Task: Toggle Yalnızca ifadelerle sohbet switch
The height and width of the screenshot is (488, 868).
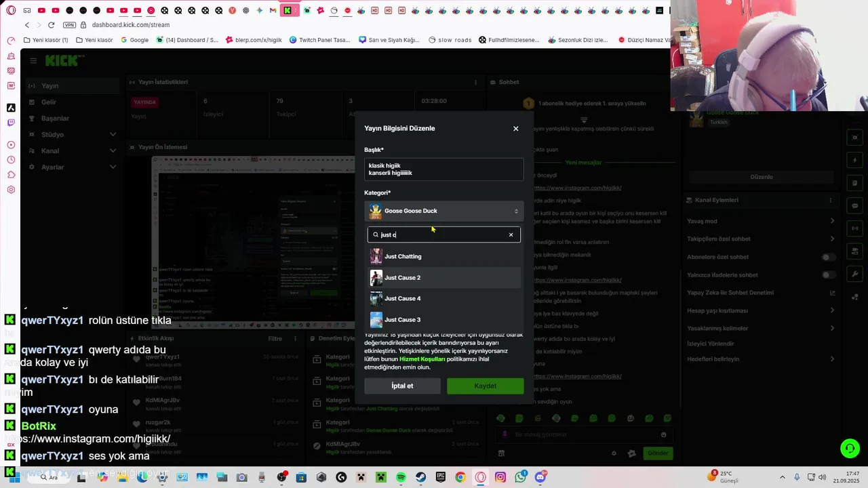Action: point(829,275)
